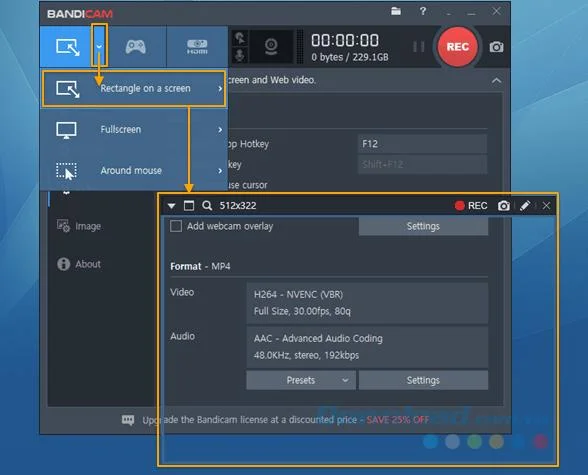The height and width of the screenshot is (475, 588).
Task: Click the pencil drawing icon in capture bar
Action: (525, 205)
